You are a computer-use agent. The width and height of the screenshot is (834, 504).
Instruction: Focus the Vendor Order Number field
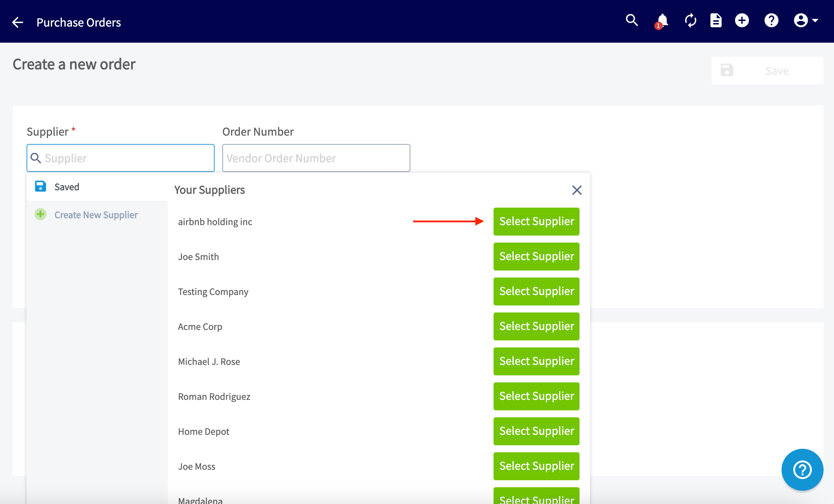pyautogui.click(x=316, y=158)
